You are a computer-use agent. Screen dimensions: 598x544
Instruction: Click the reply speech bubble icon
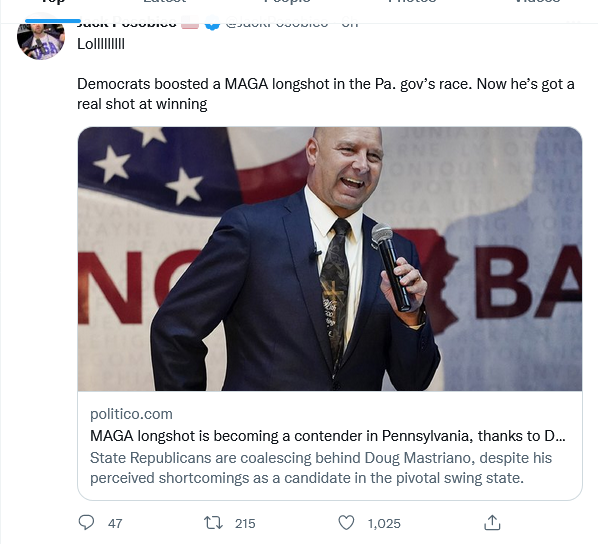pyautogui.click(x=86, y=522)
